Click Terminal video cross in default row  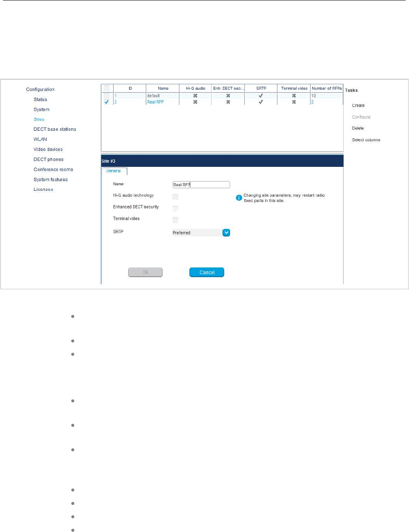294,96
